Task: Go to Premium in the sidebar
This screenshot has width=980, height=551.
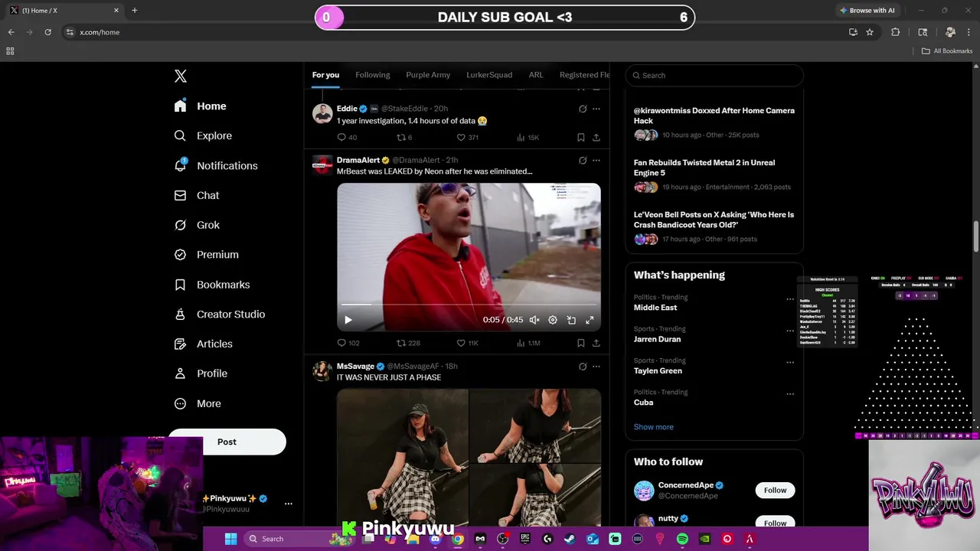Action: (x=206, y=255)
